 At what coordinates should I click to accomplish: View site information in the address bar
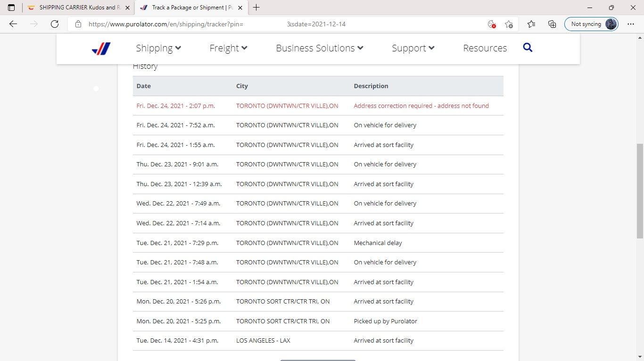point(78,24)
